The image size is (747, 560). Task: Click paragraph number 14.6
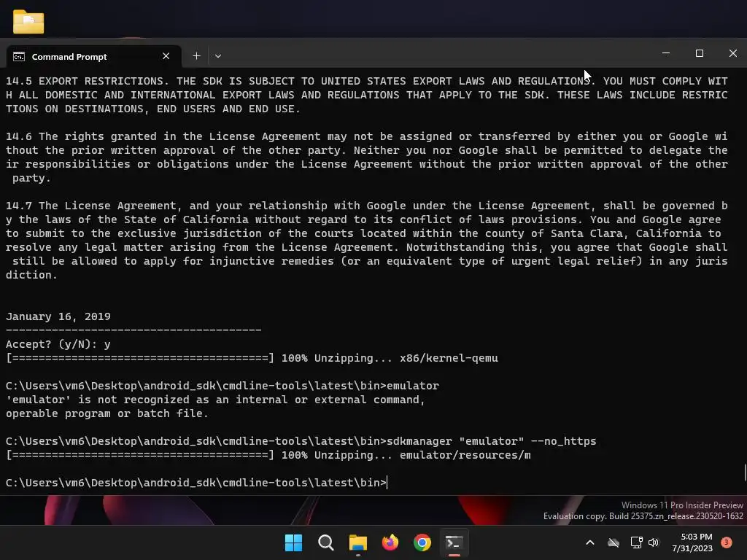point(18,136)
